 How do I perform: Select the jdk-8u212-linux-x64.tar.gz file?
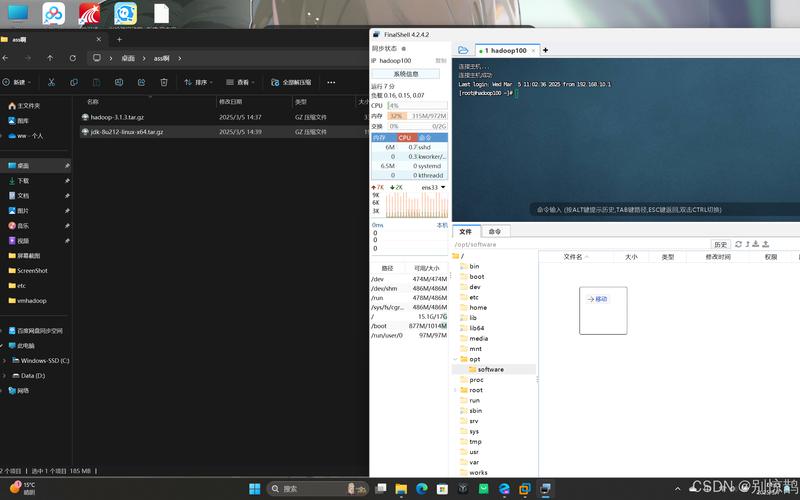click(x=127, y=131)
